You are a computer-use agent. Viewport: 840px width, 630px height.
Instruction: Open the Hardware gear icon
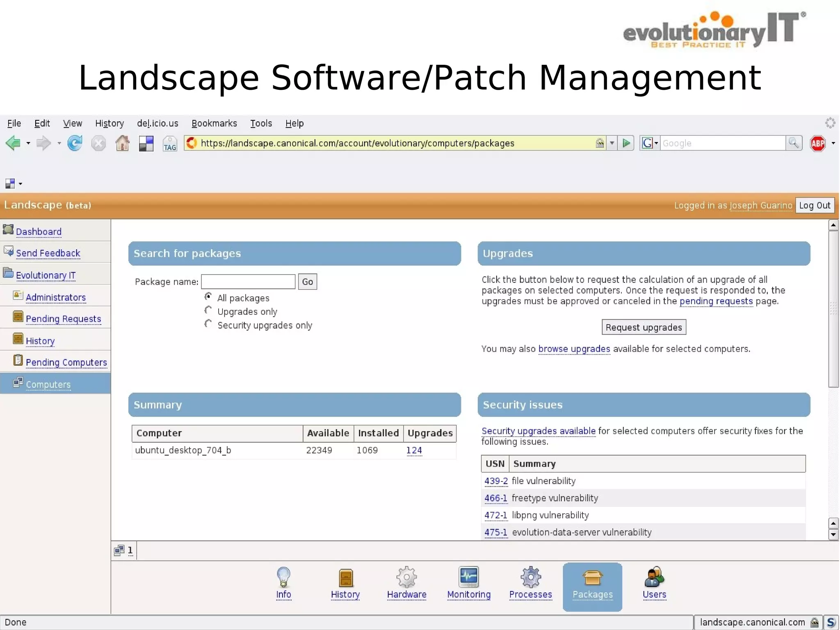coord(406,577)
